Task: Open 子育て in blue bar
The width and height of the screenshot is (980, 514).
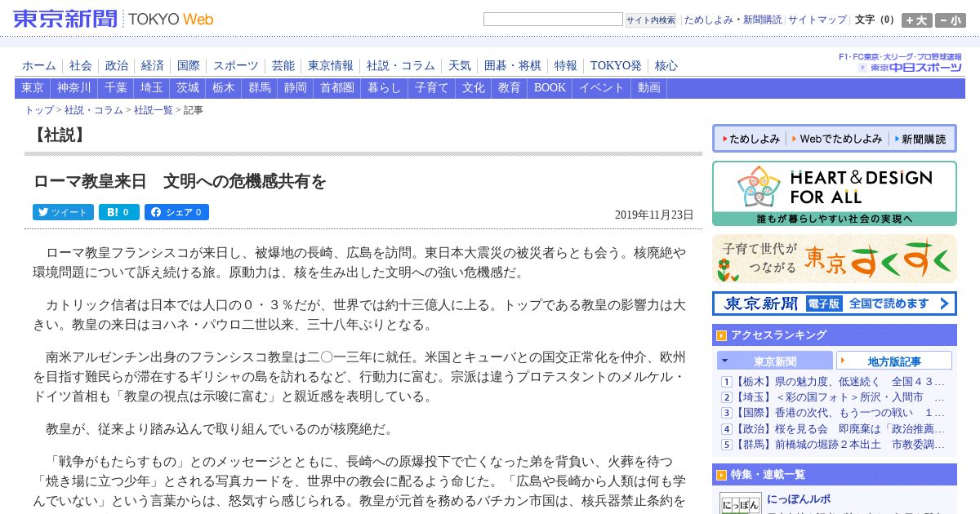Action: (432, 88)
